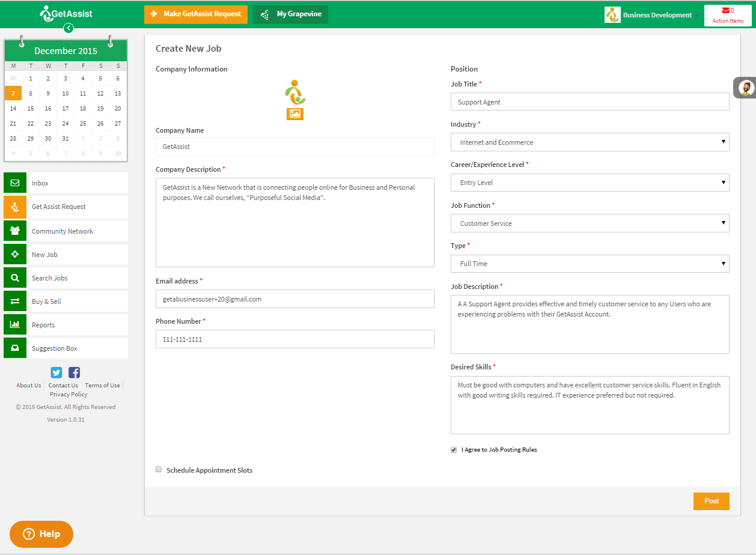Select Inbox in the sidebar
This screenshot has width=756, height=555.
[x=66, y=183]
